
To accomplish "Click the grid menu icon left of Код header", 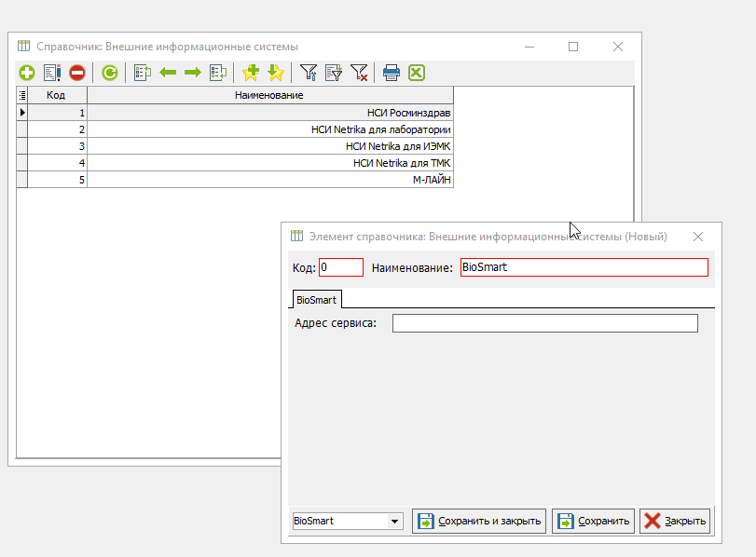I will coord(22,95).
